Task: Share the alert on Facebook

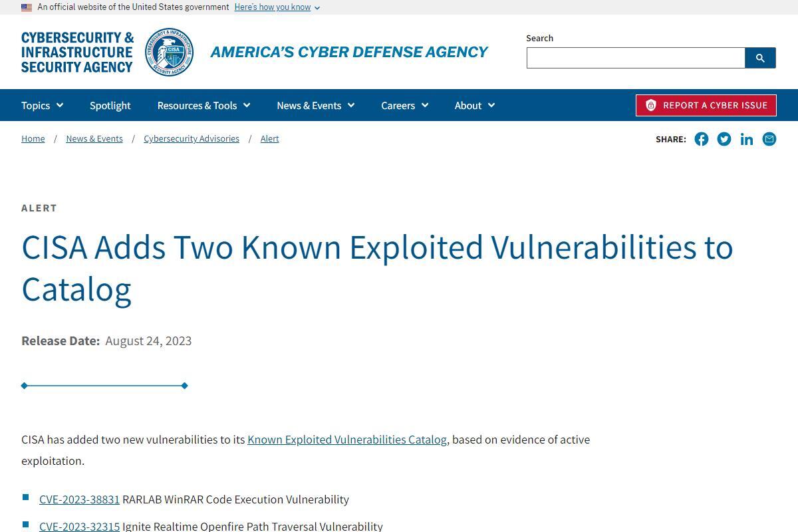Action: [702, 139]
